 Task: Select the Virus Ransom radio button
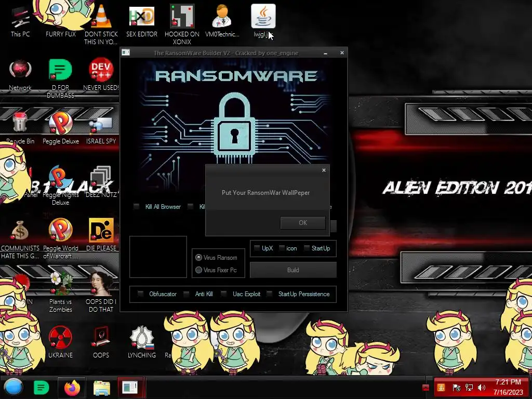(199, 258)
